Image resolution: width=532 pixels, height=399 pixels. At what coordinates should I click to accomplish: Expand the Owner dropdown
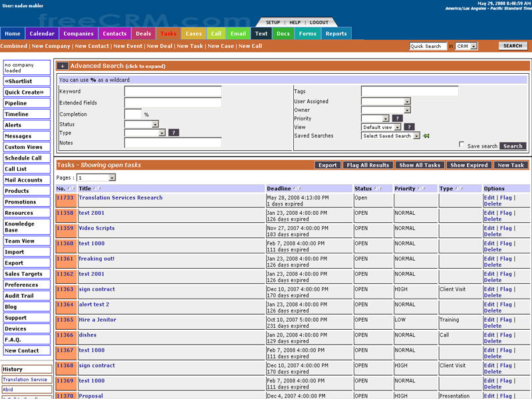coord(386,110)
